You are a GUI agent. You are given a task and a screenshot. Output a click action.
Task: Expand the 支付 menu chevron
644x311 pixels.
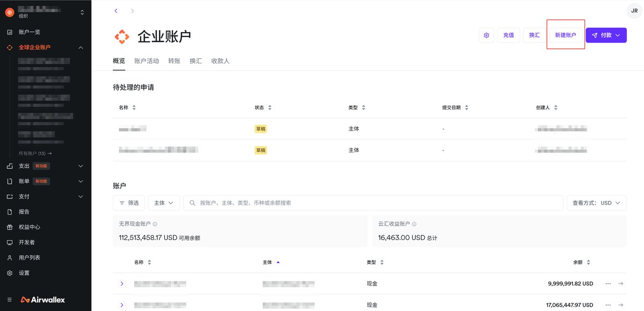pos(81,197)
